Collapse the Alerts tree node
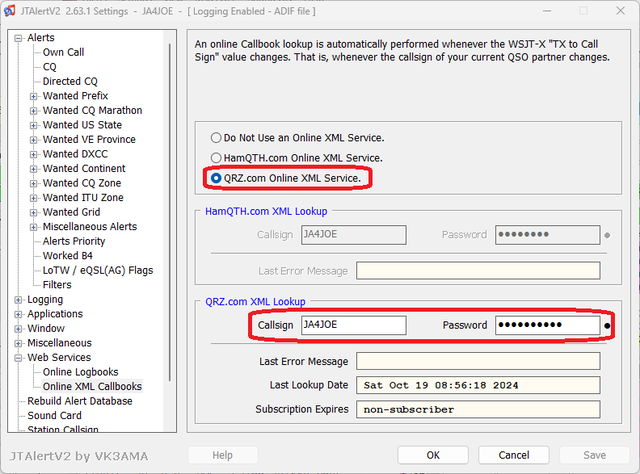Image resolution: width=640 pixels, height=474 pixels. pos(18,38)
